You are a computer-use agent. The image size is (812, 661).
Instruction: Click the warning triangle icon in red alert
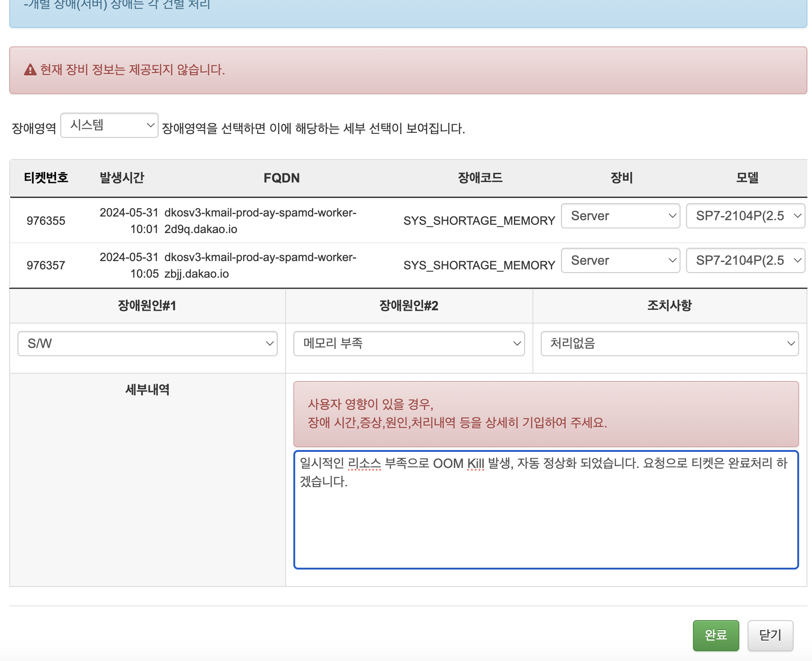[30, 70]
